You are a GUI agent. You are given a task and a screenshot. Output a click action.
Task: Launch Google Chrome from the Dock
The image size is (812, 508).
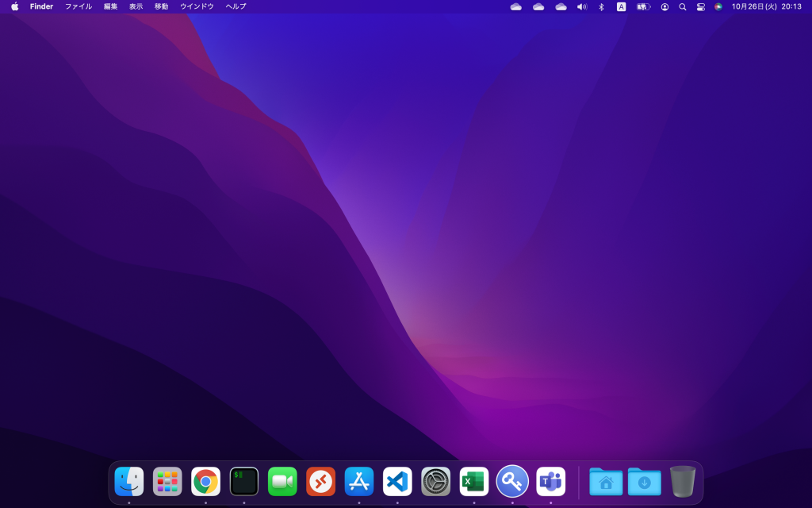(205, 481)
